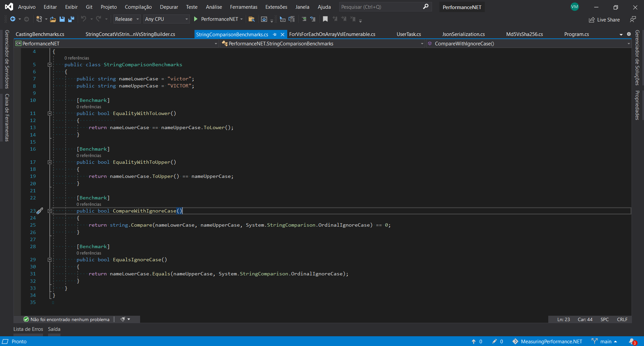Screen dimensions: 644x346
Task: Expand the code cleanup profile dropdown arrow
Action: point(129,319)
